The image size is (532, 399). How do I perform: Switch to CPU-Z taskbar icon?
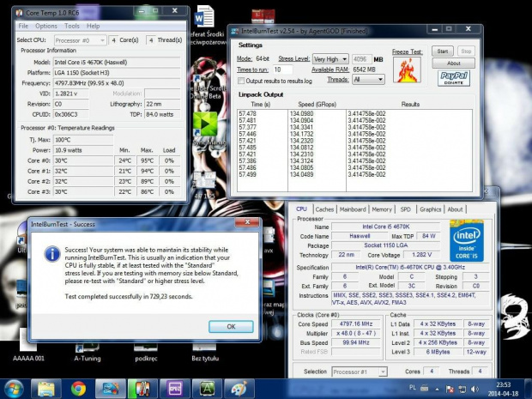[x=175, y=389]
